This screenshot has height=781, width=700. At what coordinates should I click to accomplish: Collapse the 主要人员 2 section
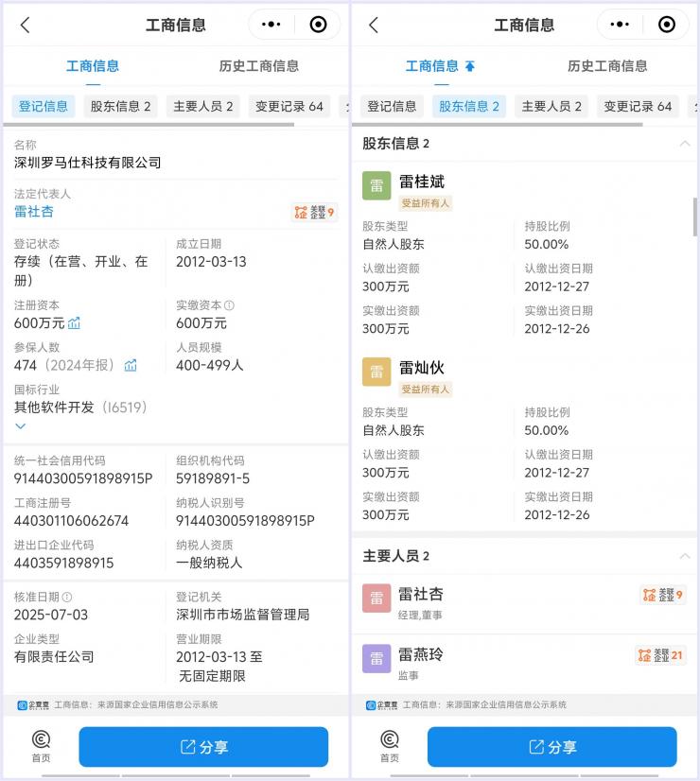[685, 556]
